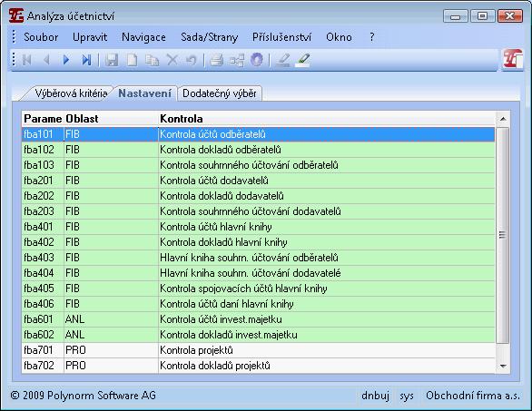Click the save diskette icon

[x=112, y=61]
